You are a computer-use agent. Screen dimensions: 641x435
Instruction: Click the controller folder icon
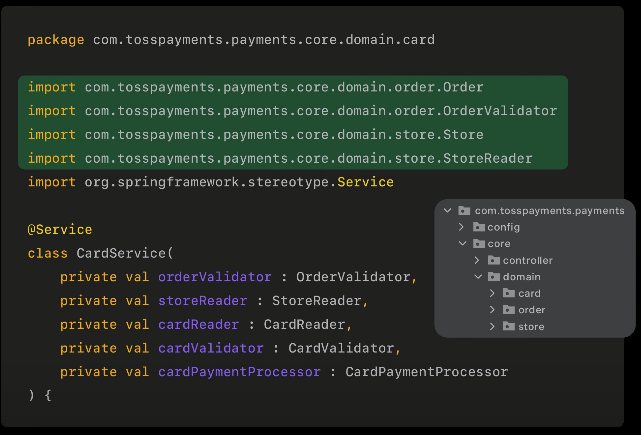coord(494,260)
